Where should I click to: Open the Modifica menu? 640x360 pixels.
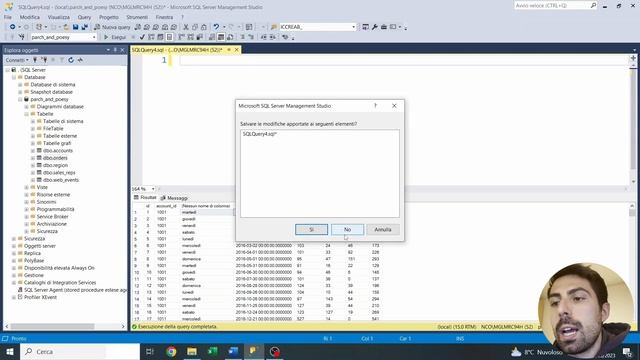tap(30, 17)
